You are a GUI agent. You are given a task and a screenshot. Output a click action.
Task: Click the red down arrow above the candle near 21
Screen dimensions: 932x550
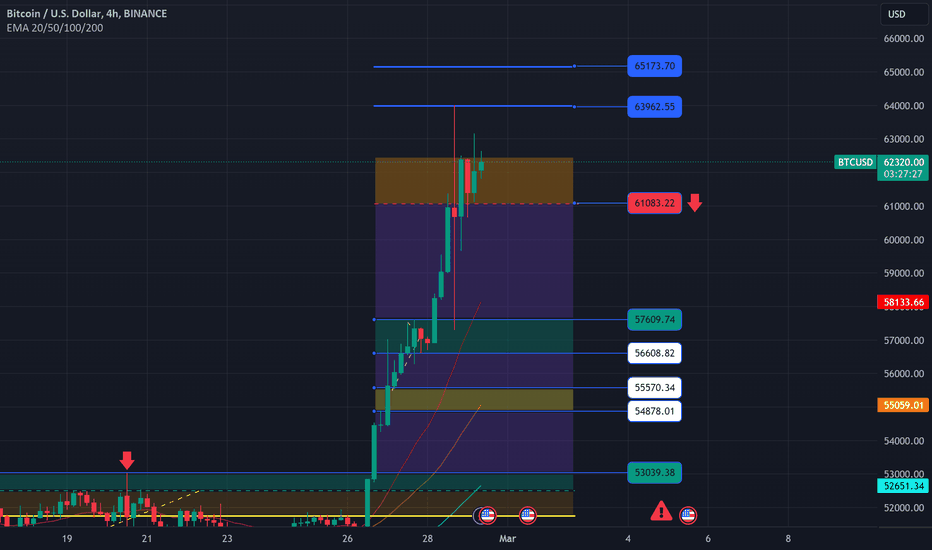click(x=127, y=460)
